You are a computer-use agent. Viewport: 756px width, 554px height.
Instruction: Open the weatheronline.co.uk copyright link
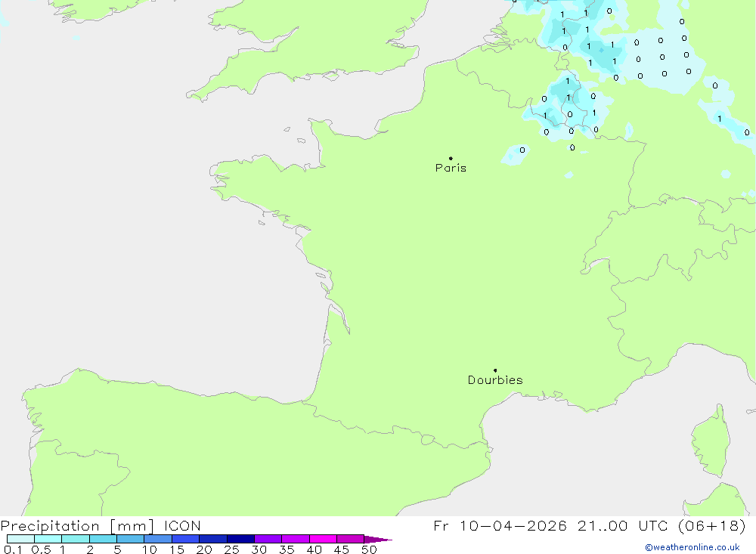pyautogui.click(x=692, y=547)
